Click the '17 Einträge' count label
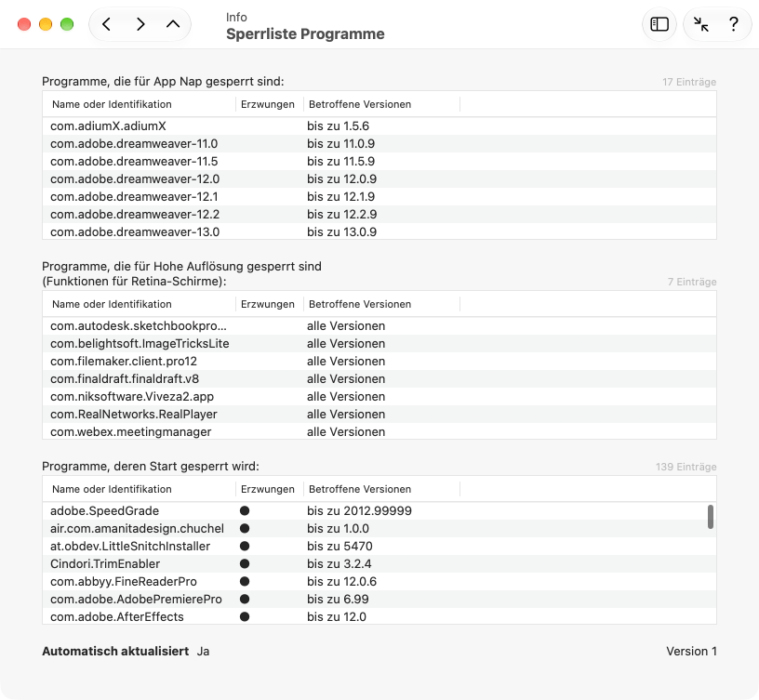 click(689, 82)
